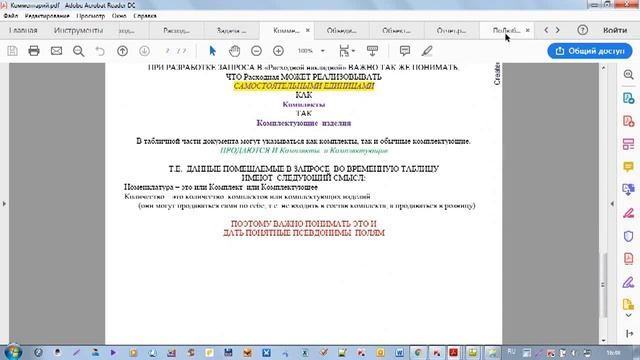Click the Adobe Acrobat taskbar icon
This screenshot has width=640, height=360.
click(x=453, y=352)
